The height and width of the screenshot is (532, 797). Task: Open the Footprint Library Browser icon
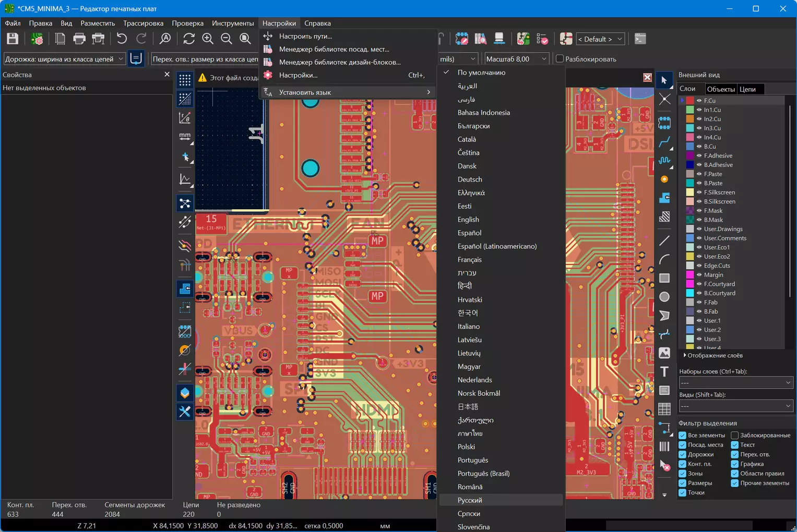[x=481, y=39]
